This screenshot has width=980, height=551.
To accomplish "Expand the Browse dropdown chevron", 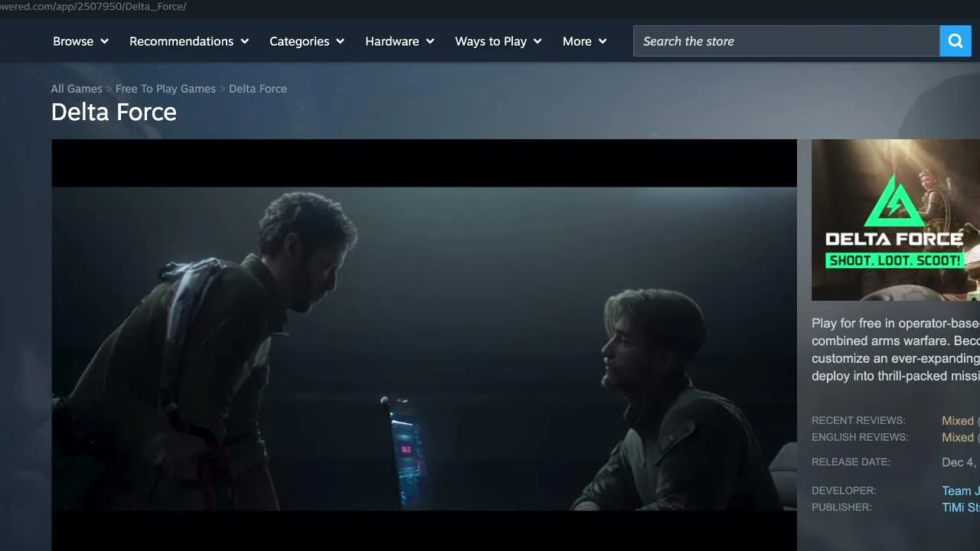I will coord(104,41).
